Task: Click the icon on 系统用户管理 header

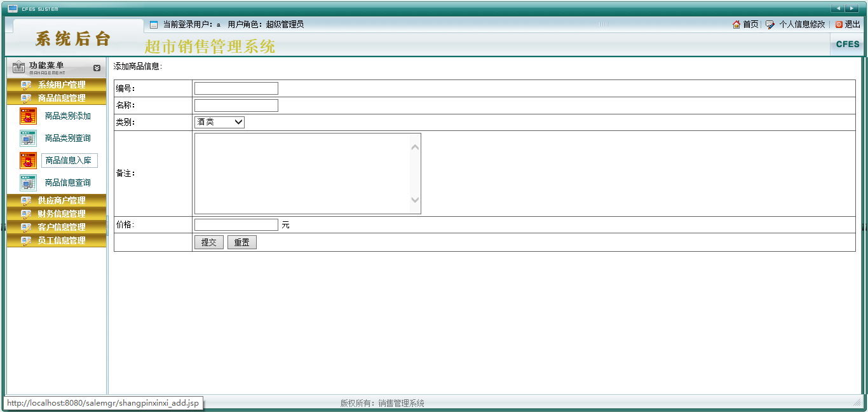Action: click(26, 85)
